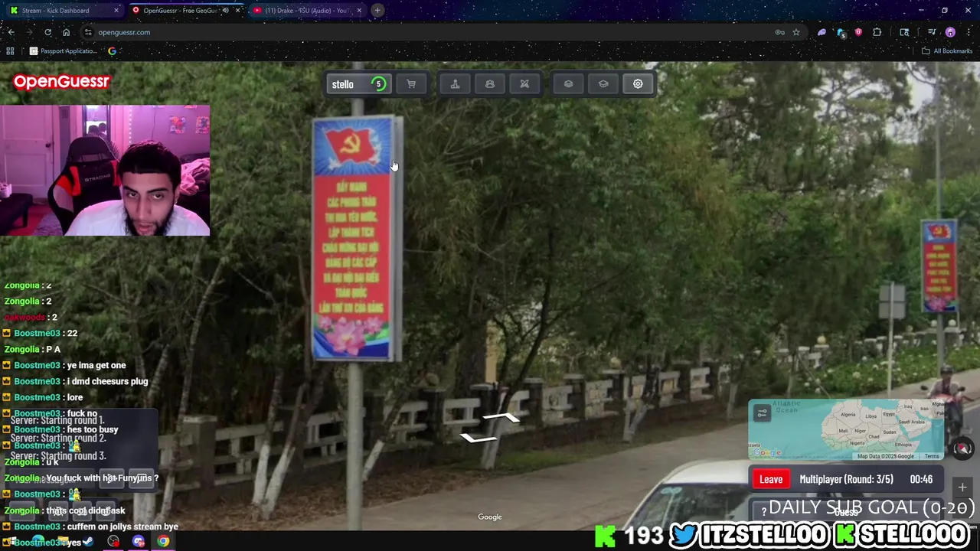Image resolution: width=980 pixels, height=551 pixels.
Task: Click on the Africa minimap
Action: click(845, 429)
